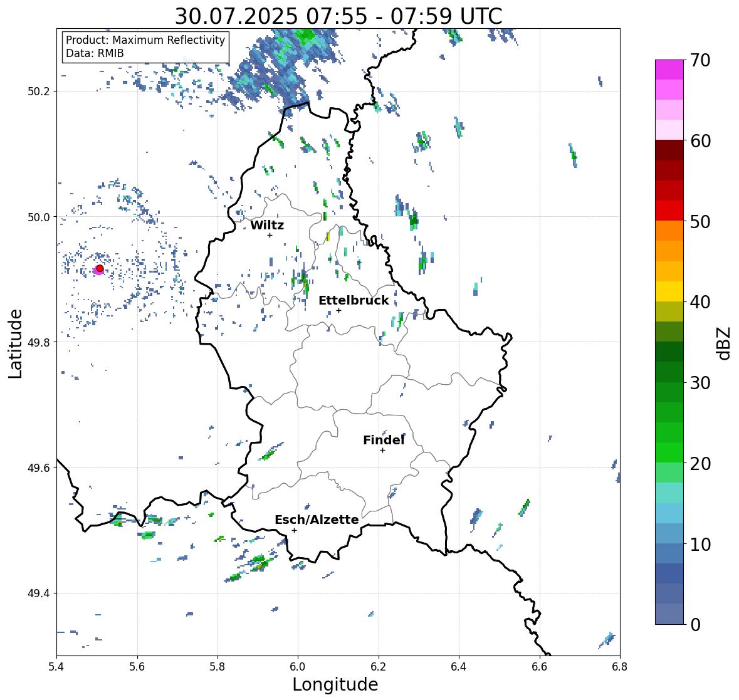Click the 'Data: RMIB' legend text
Image resolution: width=739 pixels, height=700 pixels.
95,53
